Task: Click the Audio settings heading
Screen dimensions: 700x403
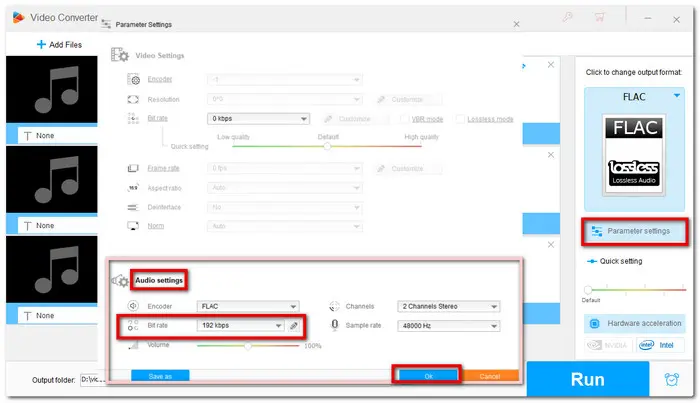Action: pos(159,280)
